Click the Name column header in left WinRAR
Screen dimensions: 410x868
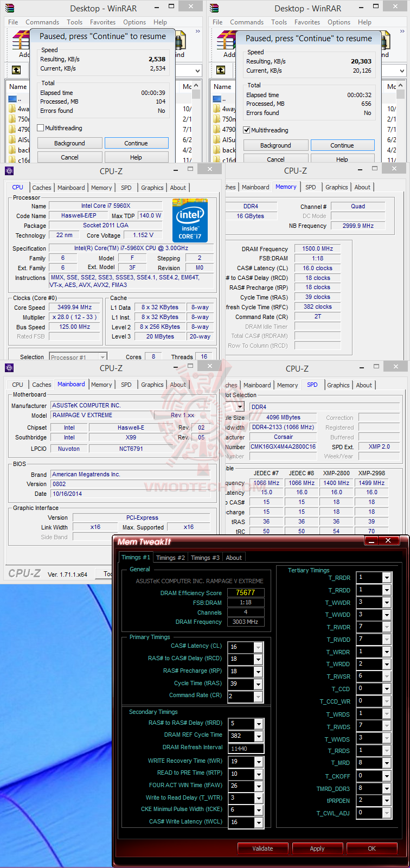tap(18, 87)
